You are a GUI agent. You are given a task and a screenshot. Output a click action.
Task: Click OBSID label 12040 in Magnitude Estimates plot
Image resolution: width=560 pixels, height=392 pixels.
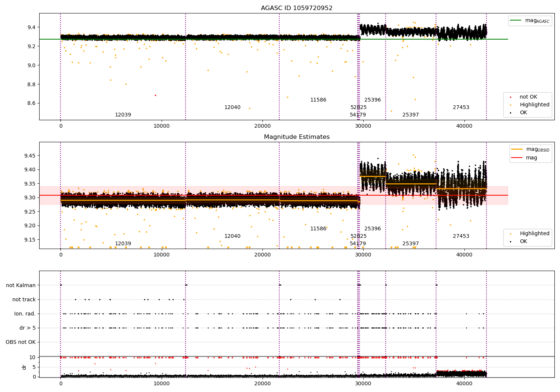click(x=232, y=236)
